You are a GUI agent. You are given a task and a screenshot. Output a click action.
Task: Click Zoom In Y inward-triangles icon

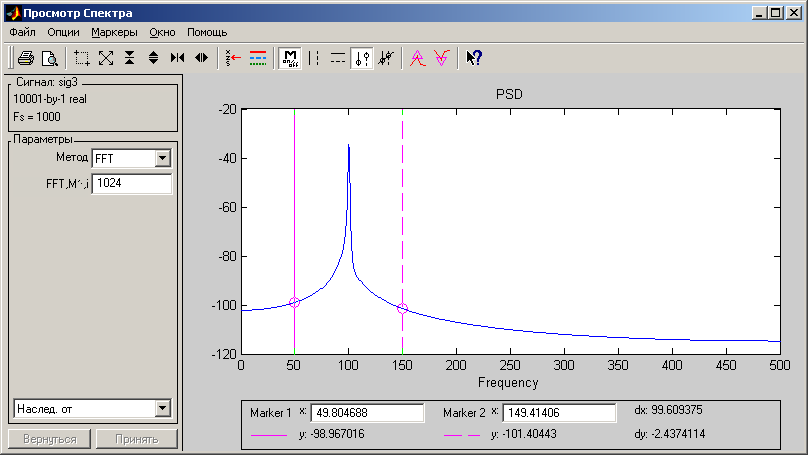click(x=129, y=58)
